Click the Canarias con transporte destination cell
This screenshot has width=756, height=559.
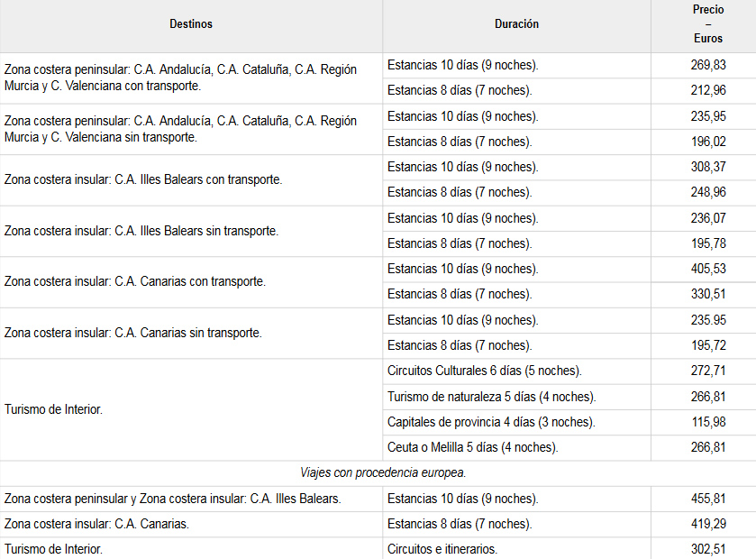[x=135, y=281]
